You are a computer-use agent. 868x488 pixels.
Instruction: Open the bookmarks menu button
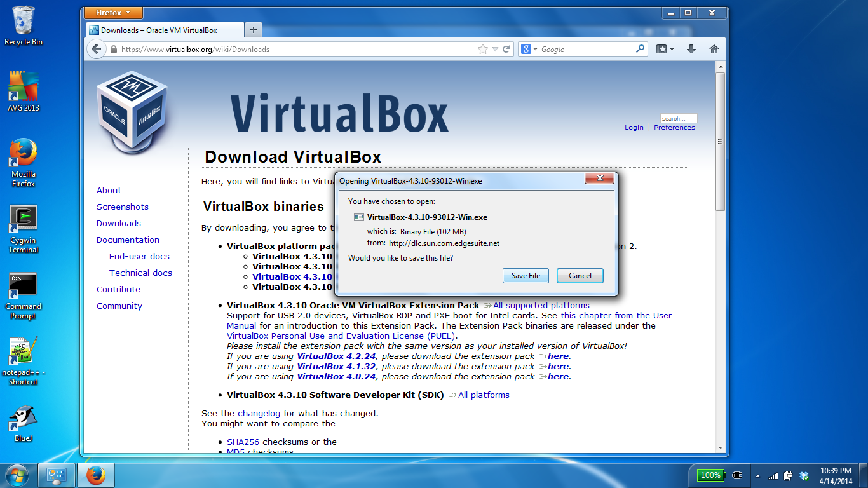pyautogui.click(x=665, y=49)
